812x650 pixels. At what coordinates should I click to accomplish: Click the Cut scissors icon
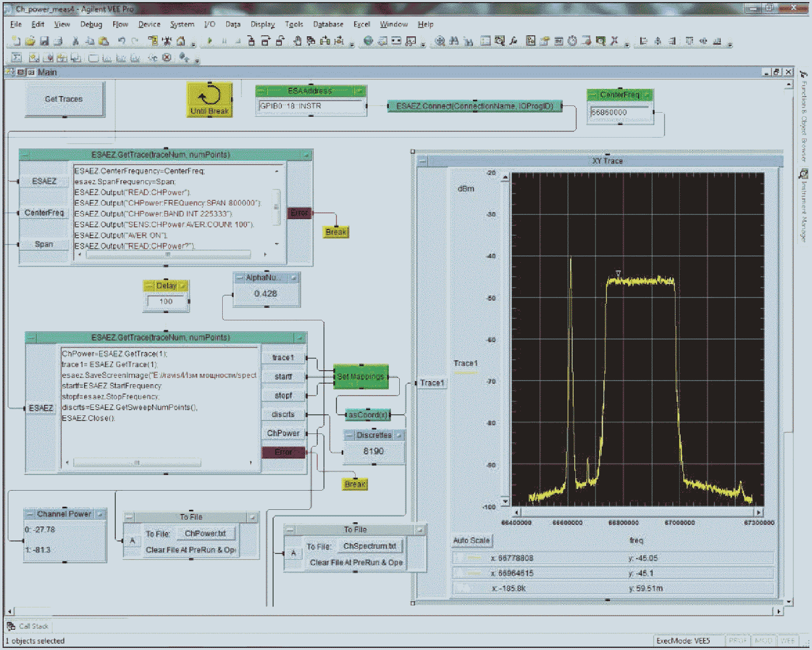(x=75, y=41)
